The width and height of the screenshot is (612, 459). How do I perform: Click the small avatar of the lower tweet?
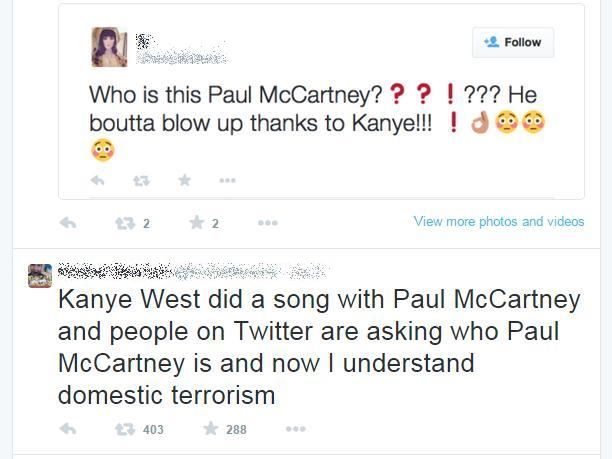point(40,275)
